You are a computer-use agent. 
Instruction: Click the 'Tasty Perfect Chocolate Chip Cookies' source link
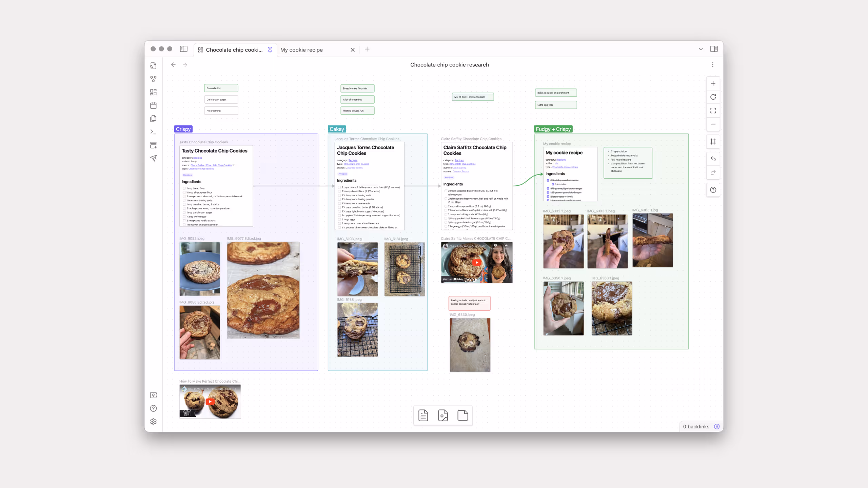[212, 165]
